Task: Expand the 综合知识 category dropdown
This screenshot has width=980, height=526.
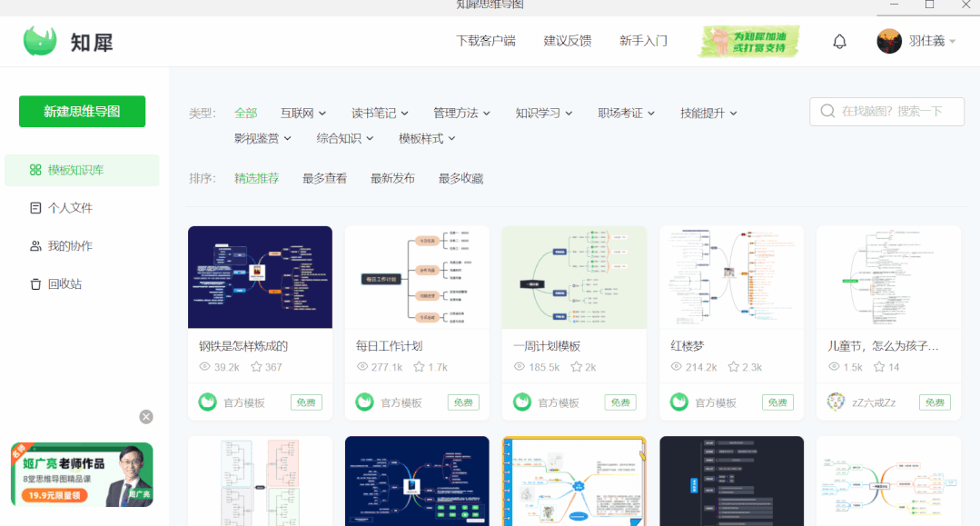Action: point(345,138)
